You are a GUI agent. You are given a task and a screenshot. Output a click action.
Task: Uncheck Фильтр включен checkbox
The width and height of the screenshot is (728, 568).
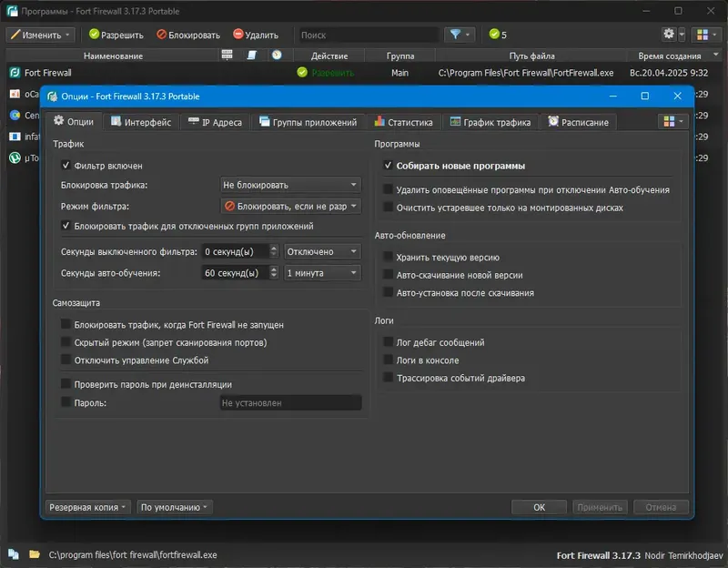(66, 166)
